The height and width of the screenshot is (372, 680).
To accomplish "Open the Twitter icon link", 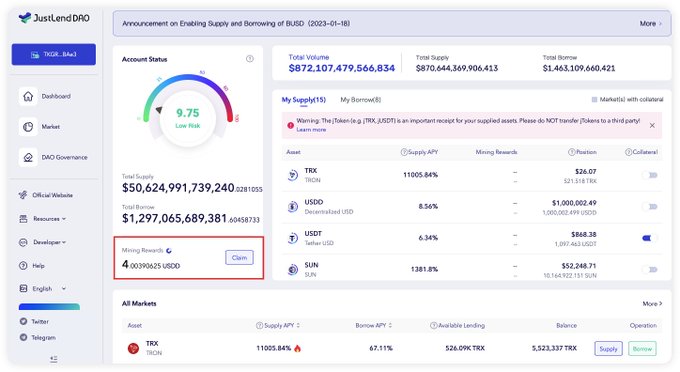I will tap(23, 321).
